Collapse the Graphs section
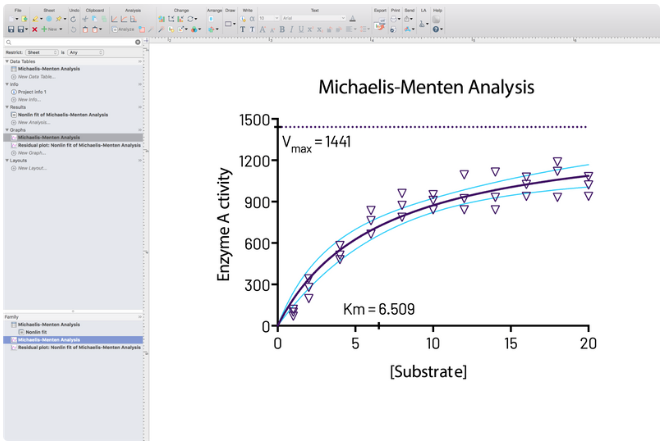 pos(7,130)
